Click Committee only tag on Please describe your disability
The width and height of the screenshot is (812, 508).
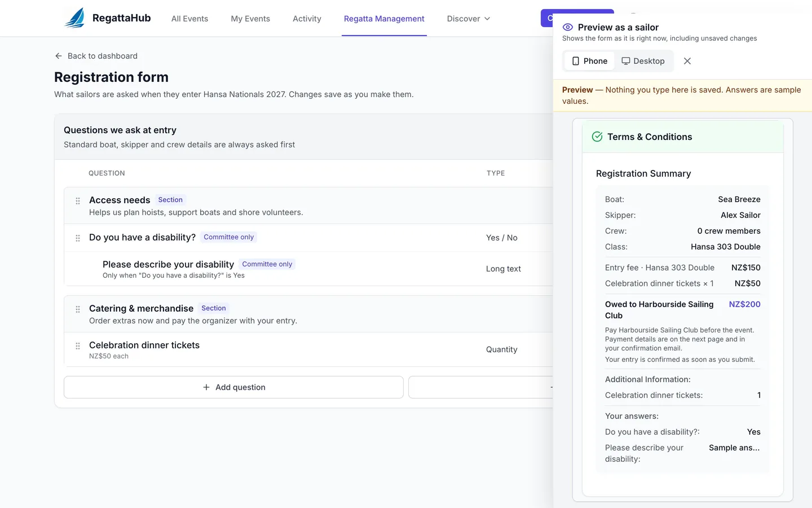267,264
